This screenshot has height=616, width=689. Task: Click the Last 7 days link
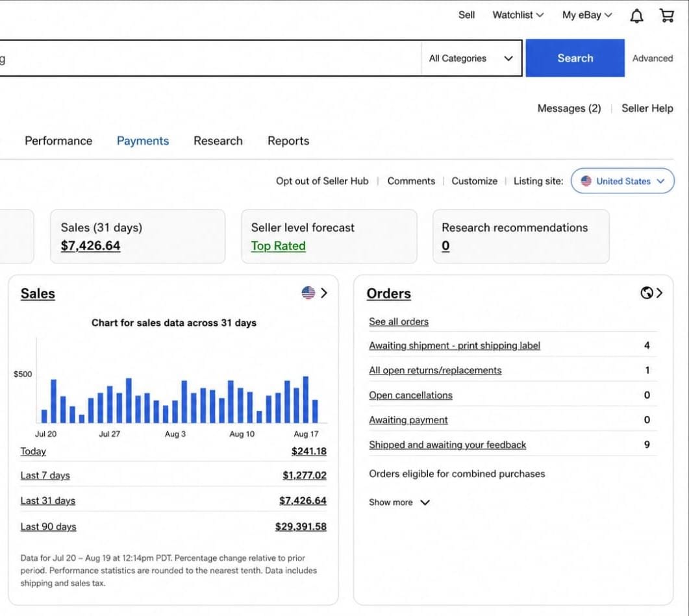45,475
